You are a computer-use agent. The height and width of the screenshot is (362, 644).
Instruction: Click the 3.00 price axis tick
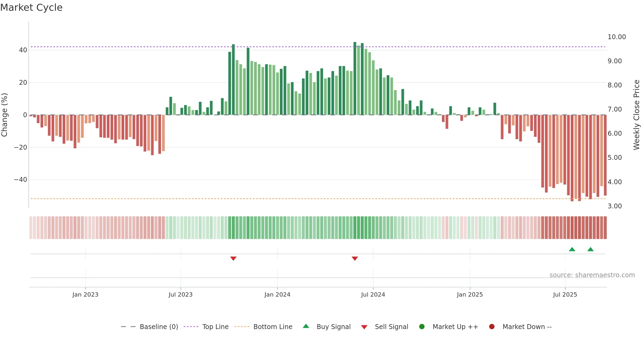(x=615, y=206)
